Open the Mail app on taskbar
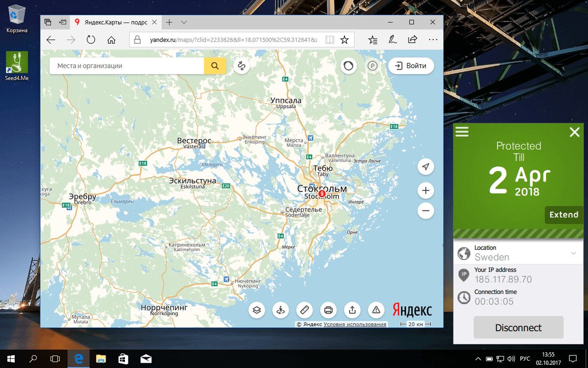The image size is (588, 368). point(146,359)
